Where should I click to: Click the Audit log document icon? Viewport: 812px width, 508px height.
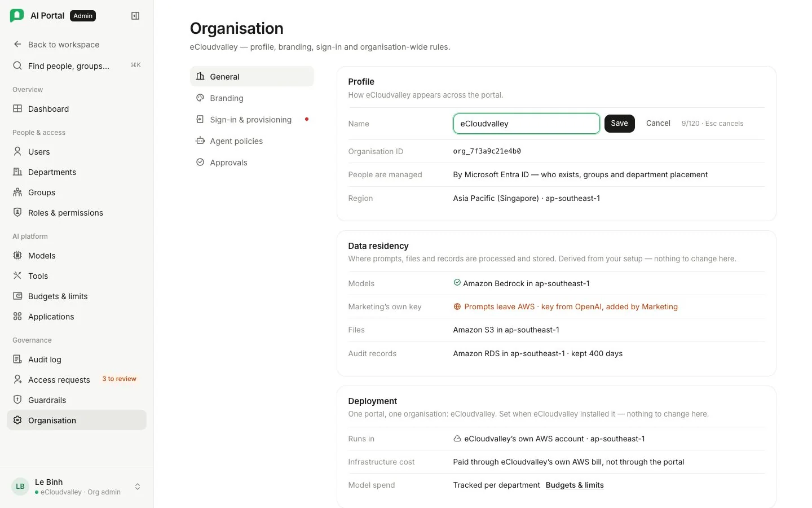17,359
